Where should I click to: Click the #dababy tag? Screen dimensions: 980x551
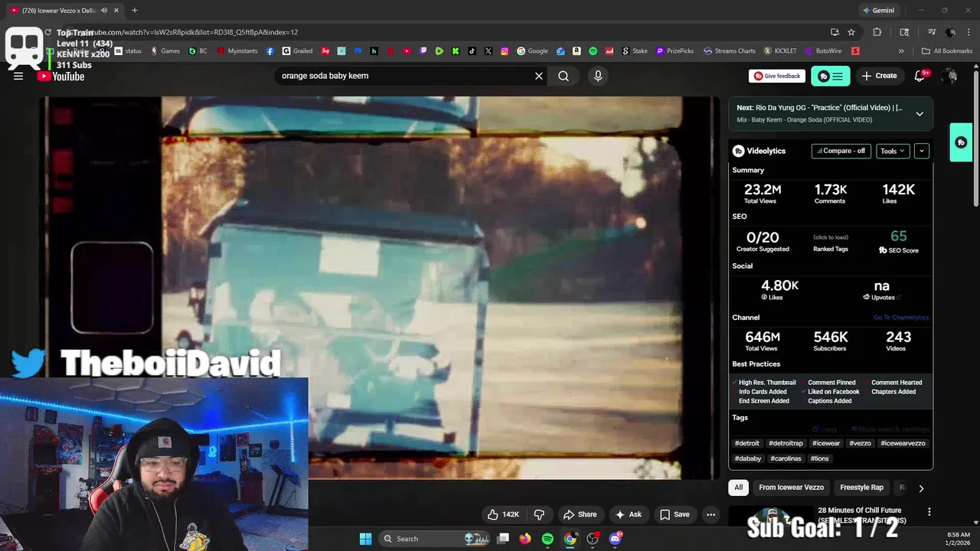(x=748, y=458)
